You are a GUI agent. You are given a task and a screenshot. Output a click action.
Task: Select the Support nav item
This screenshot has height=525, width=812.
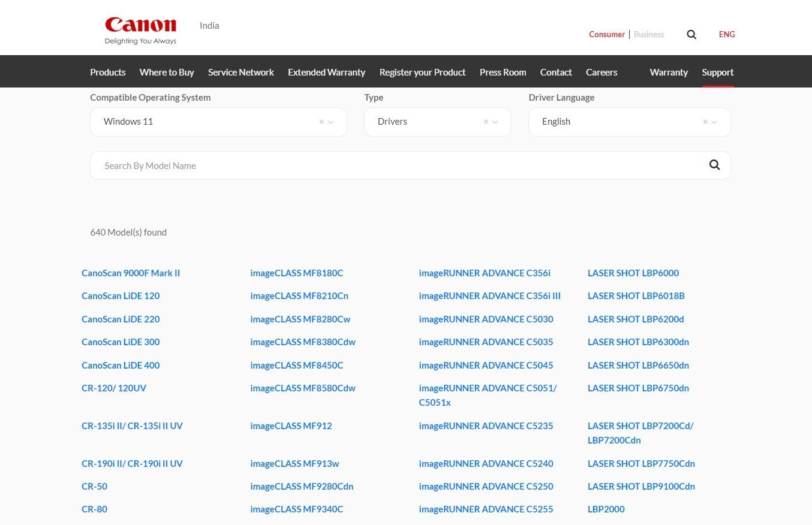[718, 72]
